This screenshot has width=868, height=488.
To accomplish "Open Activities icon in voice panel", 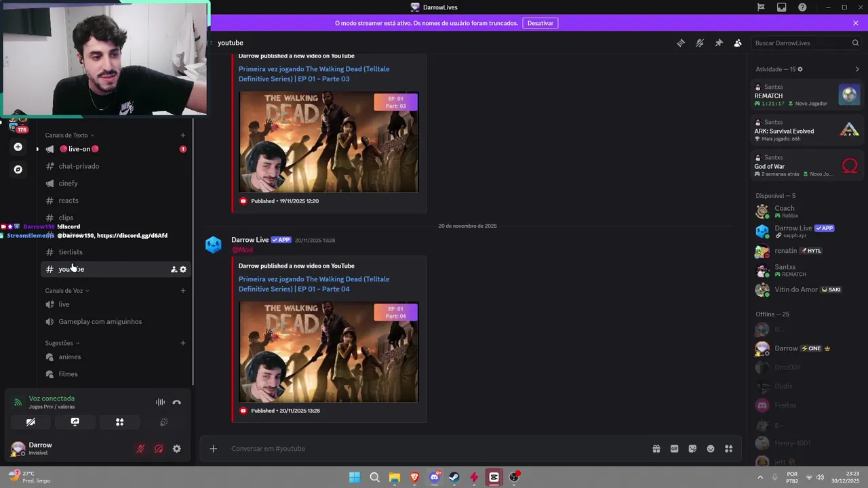I will tap(119, 422).
